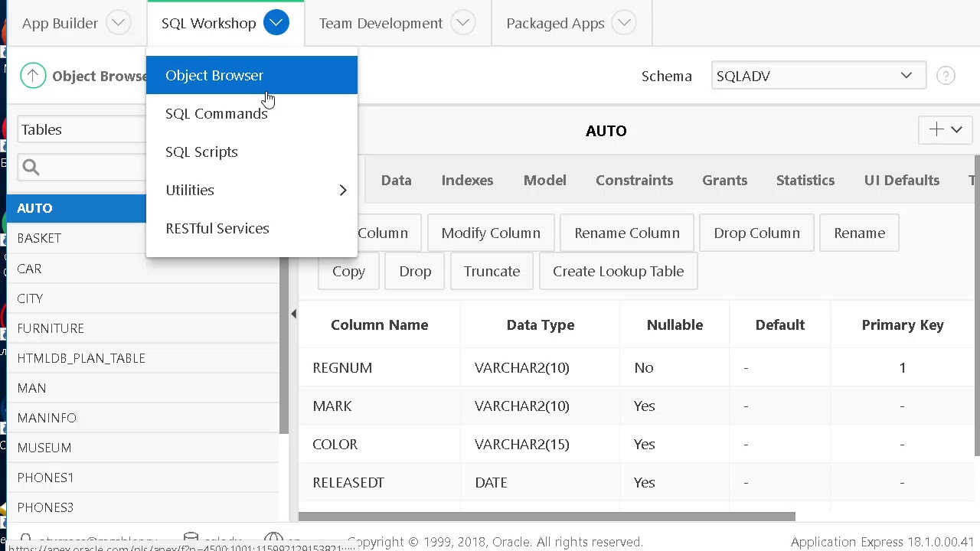Open the Team Development chevron menu
Image resolution: width=980 pixels, height=551 pixels.
click(x=462, y=23)
